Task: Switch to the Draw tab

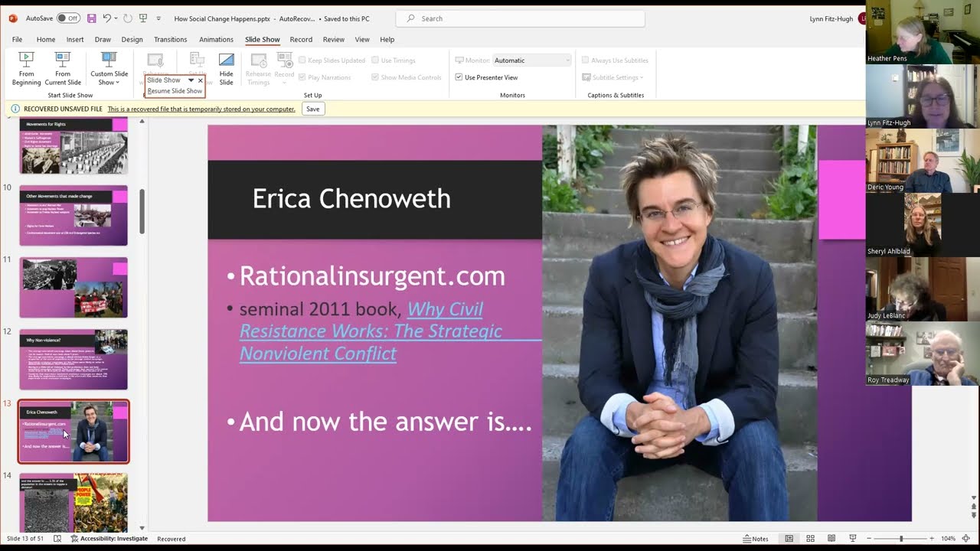Action: (x=103, y=39)
